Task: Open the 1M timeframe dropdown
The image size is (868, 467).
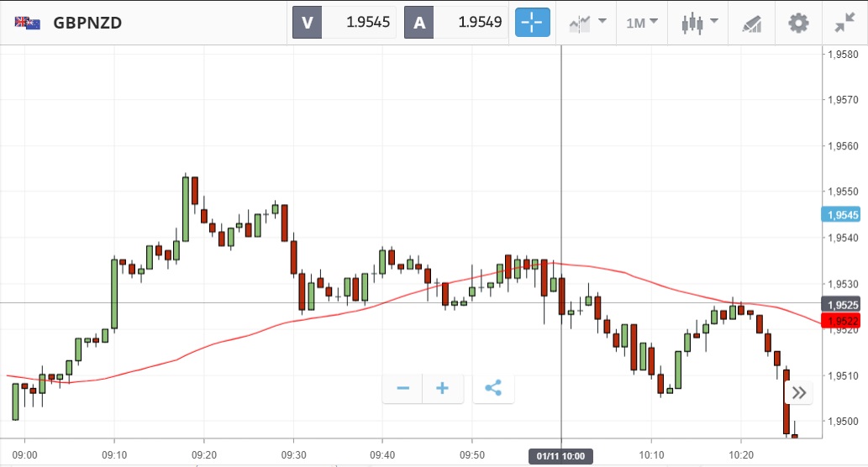Action: coord(642,23)
